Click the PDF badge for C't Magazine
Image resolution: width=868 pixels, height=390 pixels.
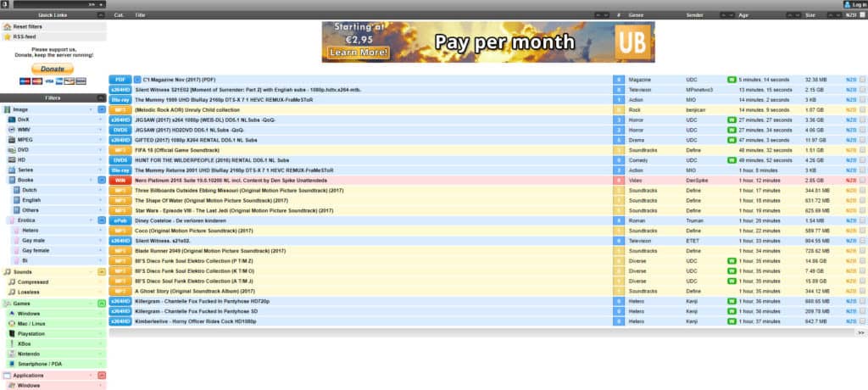click(120, 79)
